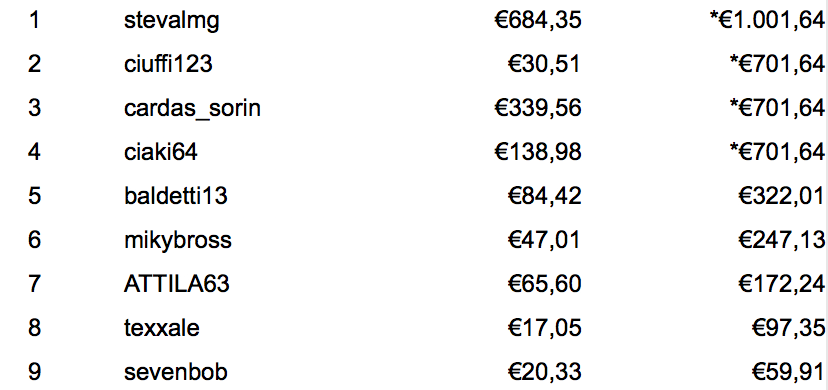The width and height of the screenshot is (828, 390).
Task: Select sevenbob at rank nine
Action: 176,372
